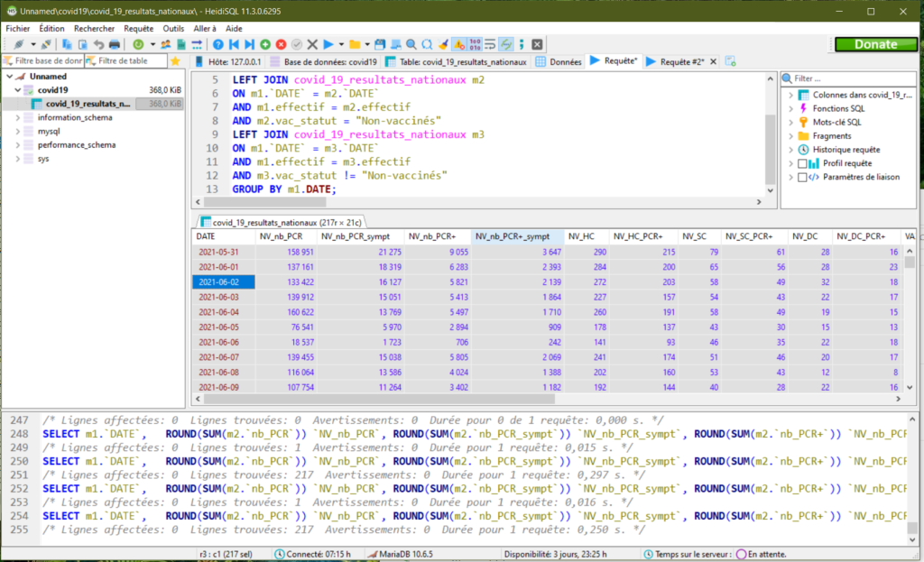Click the NV_nb_PCR column header

point(285,236)
